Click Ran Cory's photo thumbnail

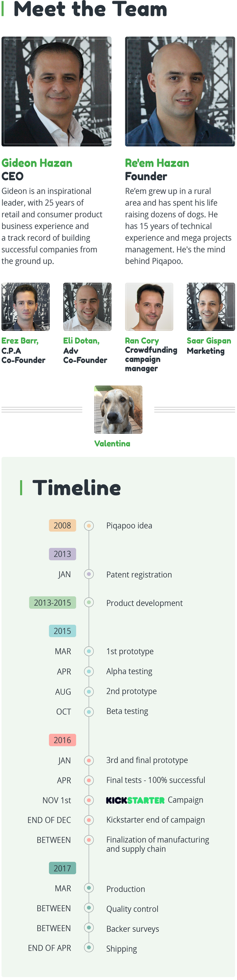point(149,307)
